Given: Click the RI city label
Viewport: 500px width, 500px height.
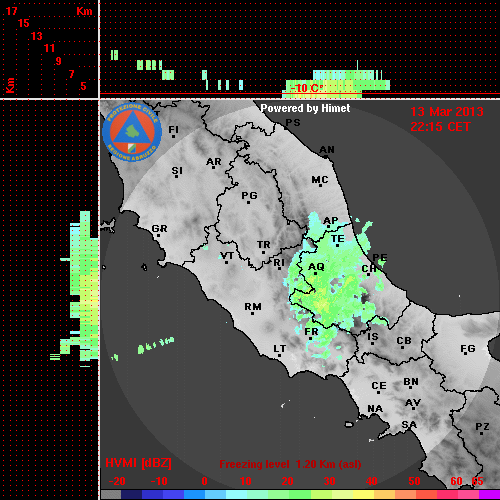Looking at the screenshot, I should pyautogui.click(x=279, y=263).
